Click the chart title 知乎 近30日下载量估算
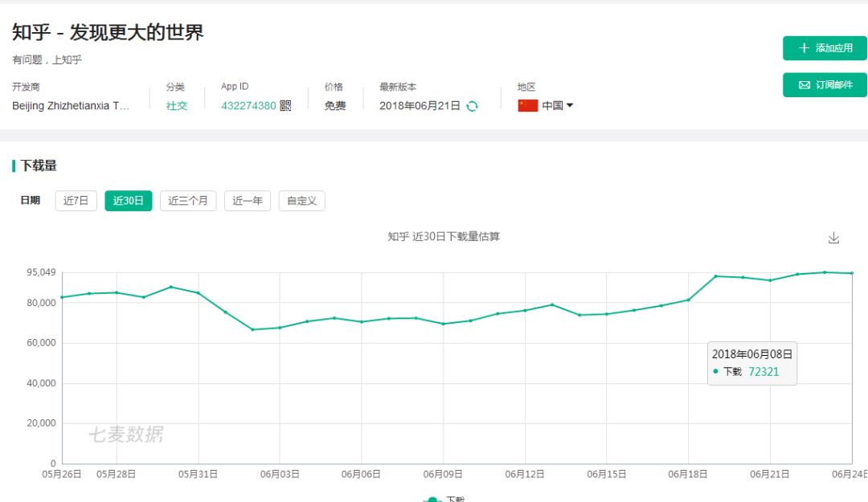 (444, 237)
